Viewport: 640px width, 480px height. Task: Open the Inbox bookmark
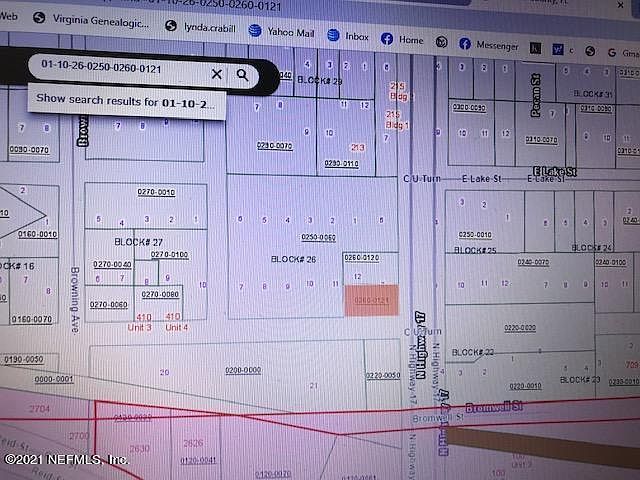click(x=357, y=37)
